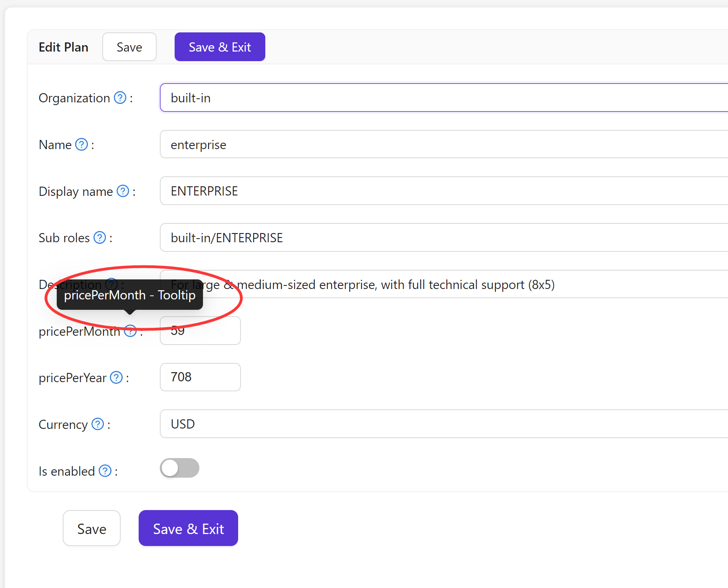Click the bottom Save button

tap(91, 528)
